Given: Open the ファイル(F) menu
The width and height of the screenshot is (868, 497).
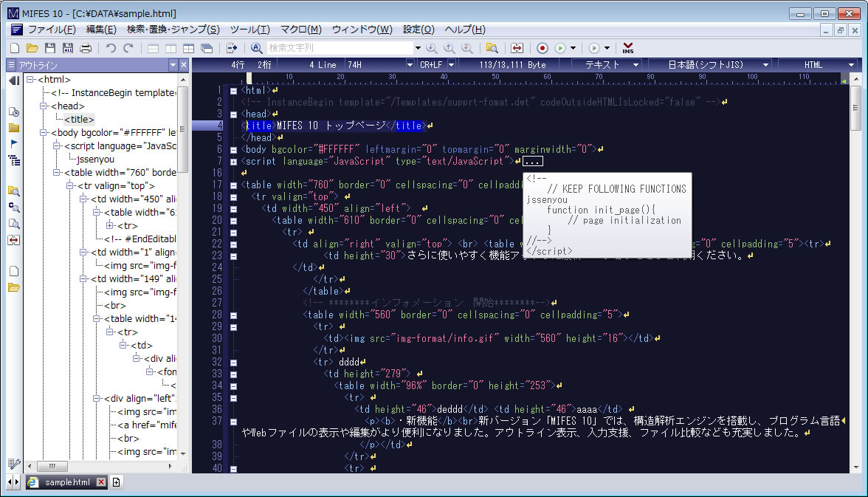Looking at the screenshot, I should pyautogui.click(x=52, y=30).
